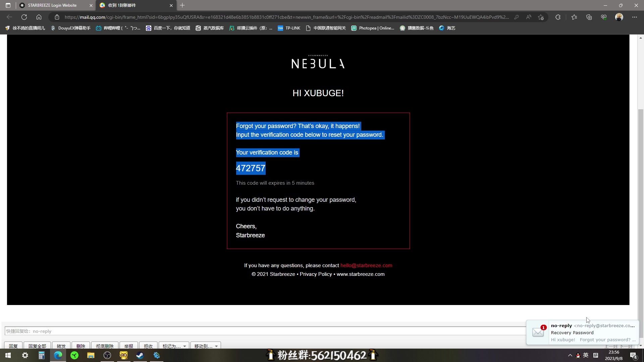Click the 拒收 reject button
The height and width of the screenshot is (362, 644).
point(148,346)
